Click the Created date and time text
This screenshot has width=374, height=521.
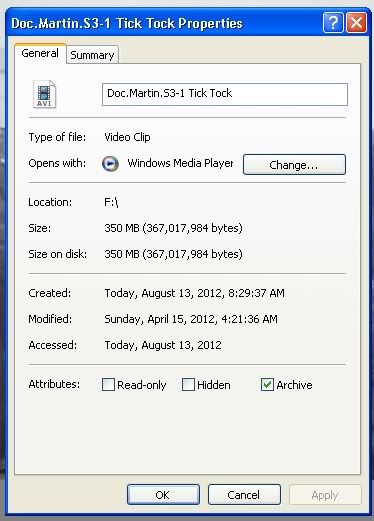click(x=195, y=293)
